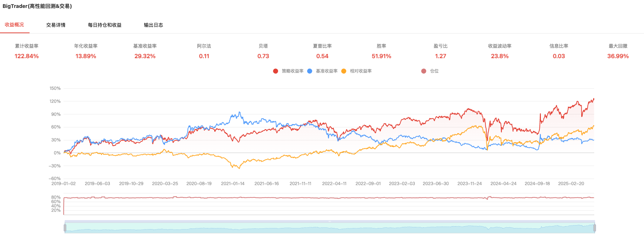644x245 pixels.
Task: Click the 收益波动率 value 23.8%
Action: [x=500, y=56]
